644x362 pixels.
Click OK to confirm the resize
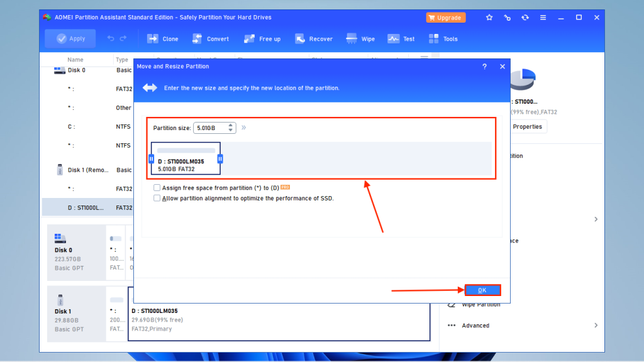point(482,290)
